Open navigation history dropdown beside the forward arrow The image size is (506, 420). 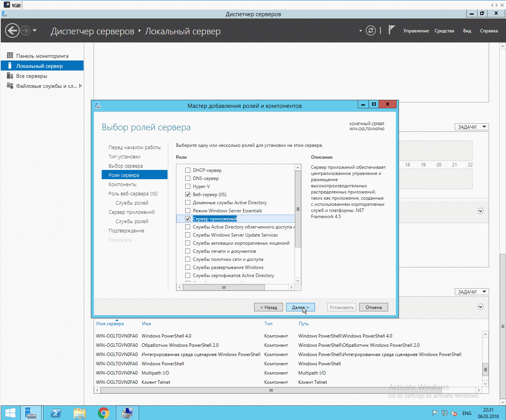click(x=35, y=30)
